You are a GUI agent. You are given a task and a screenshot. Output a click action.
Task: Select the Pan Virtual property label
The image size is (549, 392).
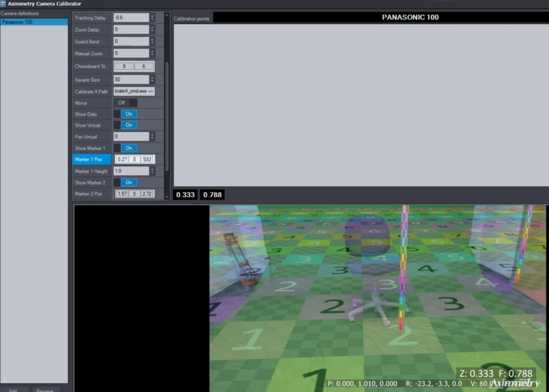click(x=86, y=137)
